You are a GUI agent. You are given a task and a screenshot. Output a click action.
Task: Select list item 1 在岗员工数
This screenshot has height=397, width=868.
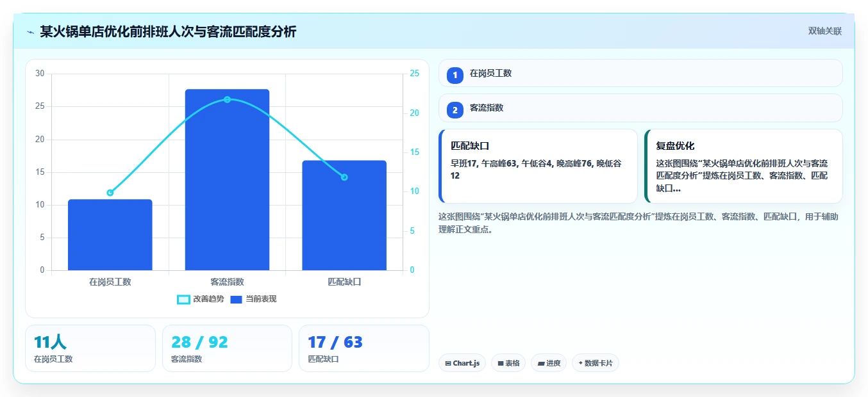(x=640, y=73)
